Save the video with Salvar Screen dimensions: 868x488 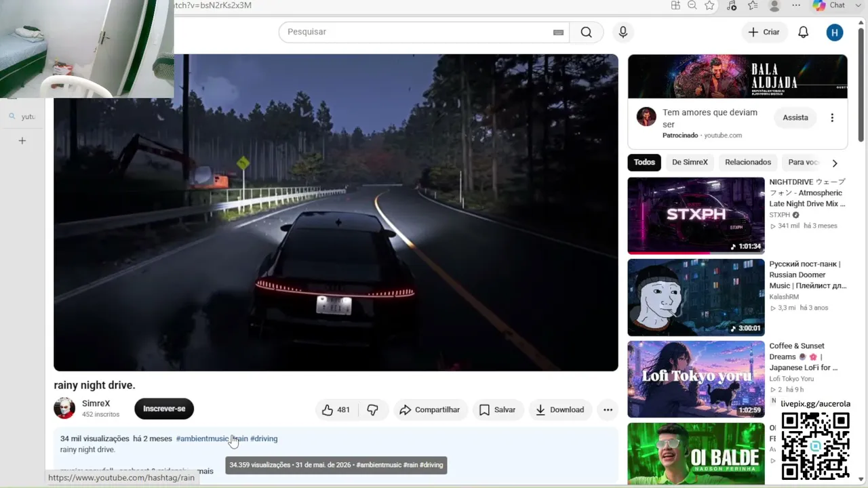coord(497,409)
